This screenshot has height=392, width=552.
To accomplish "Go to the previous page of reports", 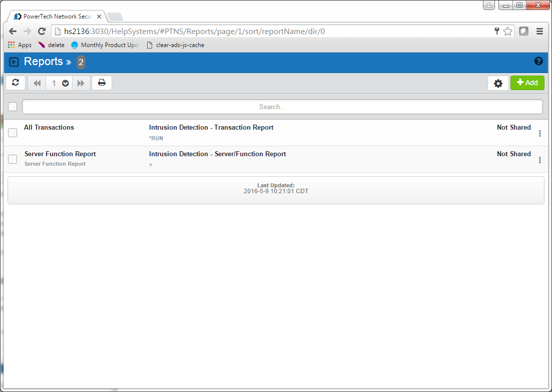I will point(37,84).
